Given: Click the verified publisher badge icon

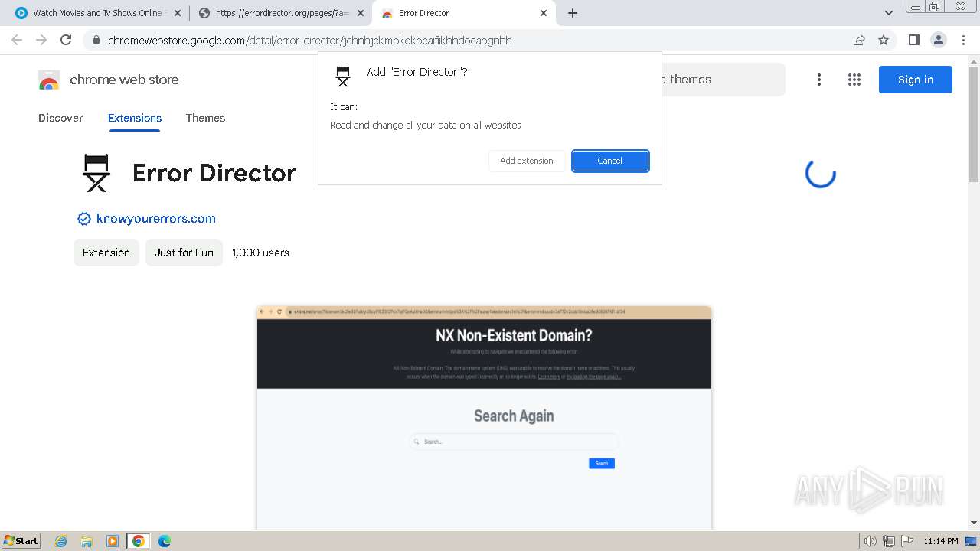Looking at the screenshot, I should pyautogui.click(x=84, y=219).
